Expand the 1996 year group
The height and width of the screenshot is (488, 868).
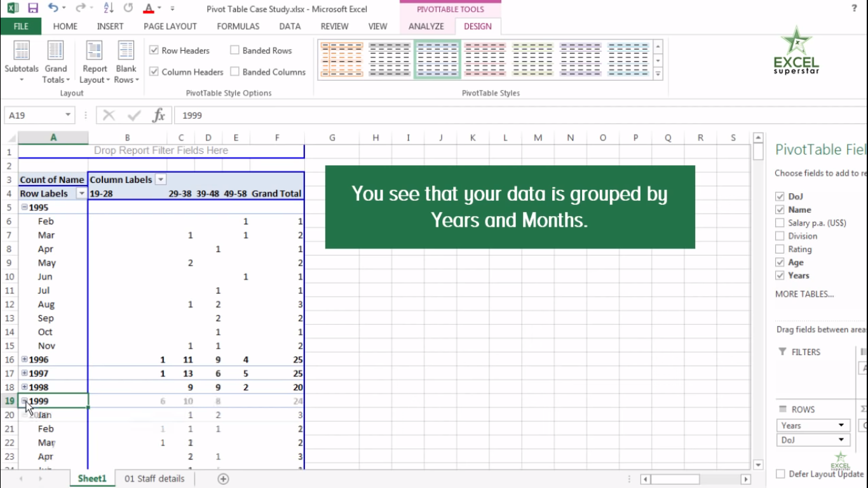coord(24,359)
